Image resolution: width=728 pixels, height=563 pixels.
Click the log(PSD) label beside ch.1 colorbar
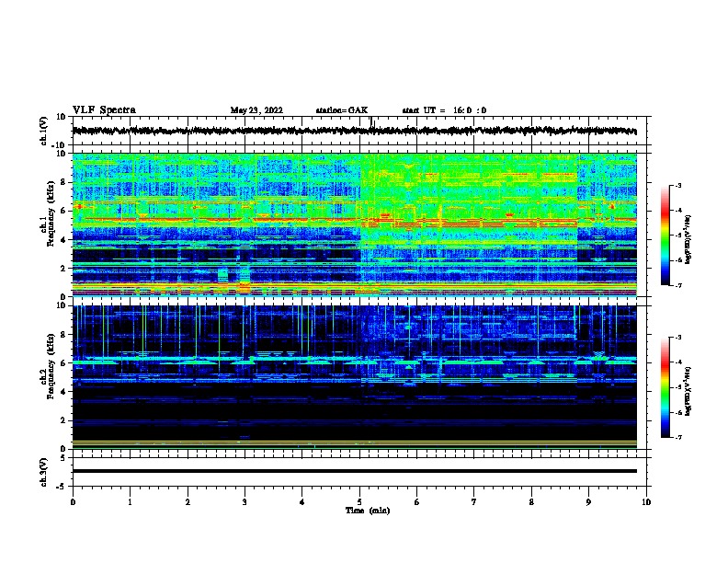(688, 239)
